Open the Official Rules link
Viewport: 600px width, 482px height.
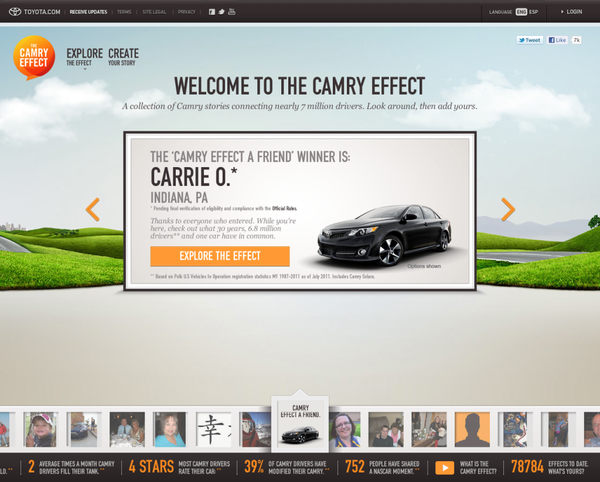pos(284,208)
